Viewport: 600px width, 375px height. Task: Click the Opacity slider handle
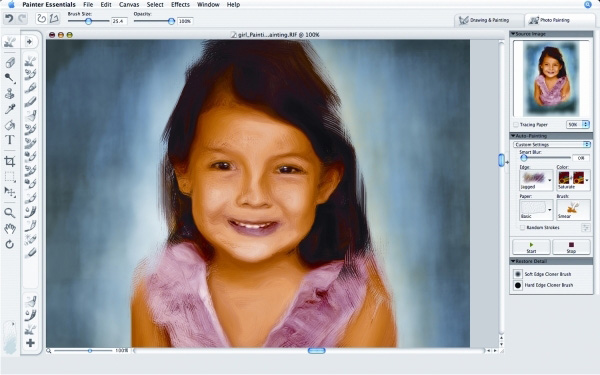[171, 21]
